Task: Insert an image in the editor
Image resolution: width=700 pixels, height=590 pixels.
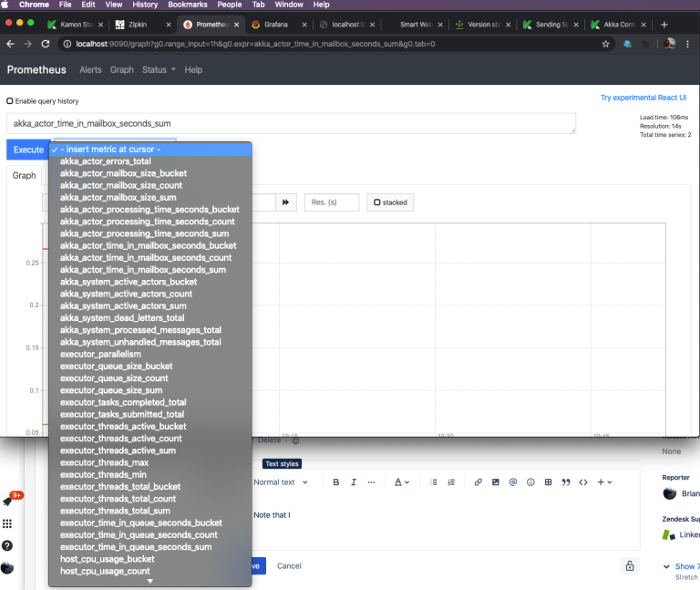Action: (496, 481)
